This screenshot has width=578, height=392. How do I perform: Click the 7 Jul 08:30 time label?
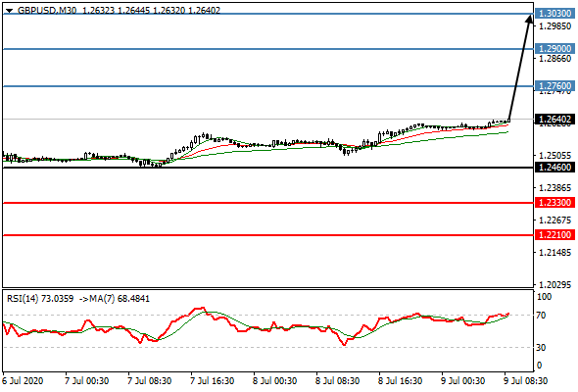[x=149, y=381]
